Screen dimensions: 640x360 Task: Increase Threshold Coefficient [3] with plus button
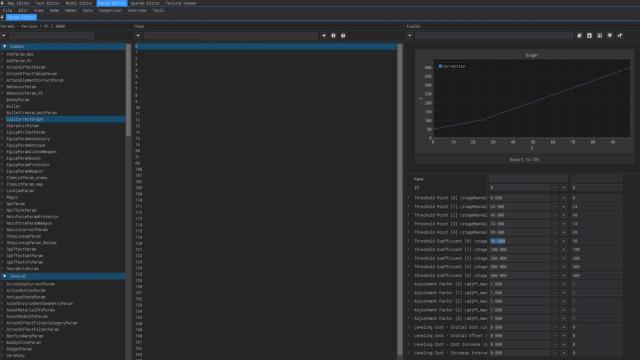(x=564, y=267)
